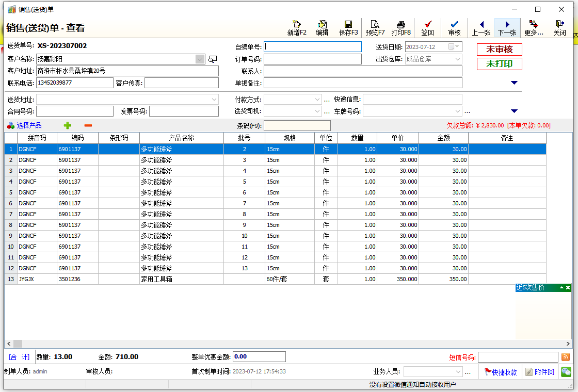Click into the 订单号码 input field
Viewport: 578px width, 392px height.
pyautogui.click(x=313, y=59)
